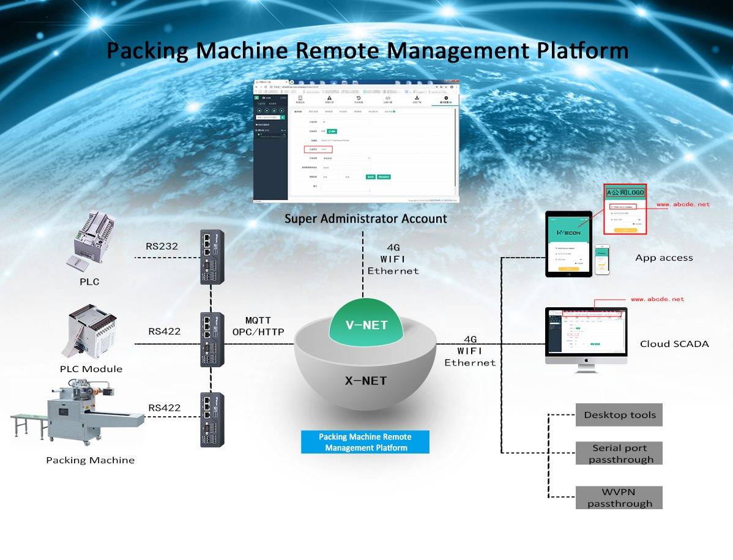Click the search input in the admin sidebar
This screenshot has width=733, height=560.
click(267, 118)
